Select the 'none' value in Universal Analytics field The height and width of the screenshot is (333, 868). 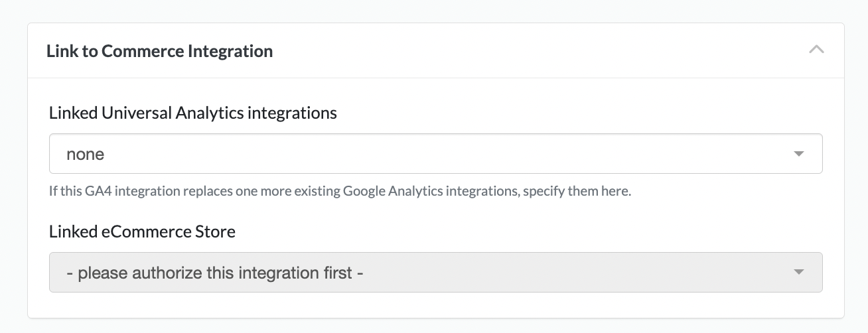click(x=85, y=155)
